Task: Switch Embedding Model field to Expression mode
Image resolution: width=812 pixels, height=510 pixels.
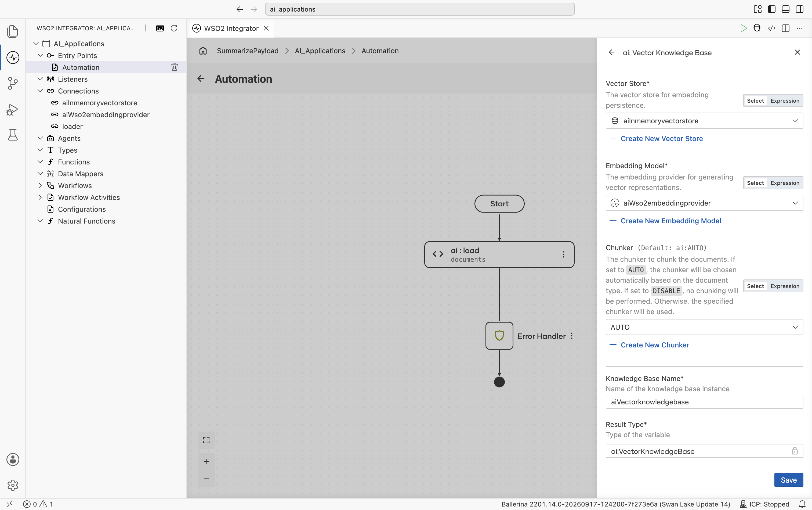Action: click(785, 183)
